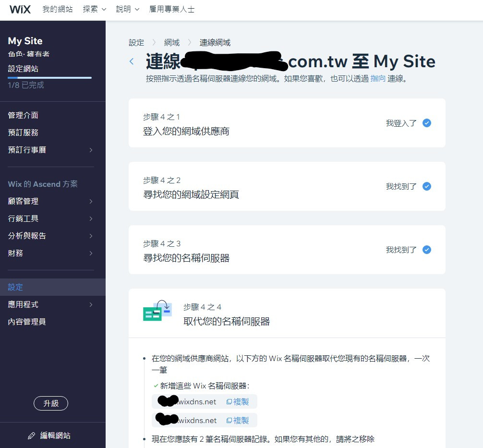Select 設定 in the sidebar

click(53, 287)
